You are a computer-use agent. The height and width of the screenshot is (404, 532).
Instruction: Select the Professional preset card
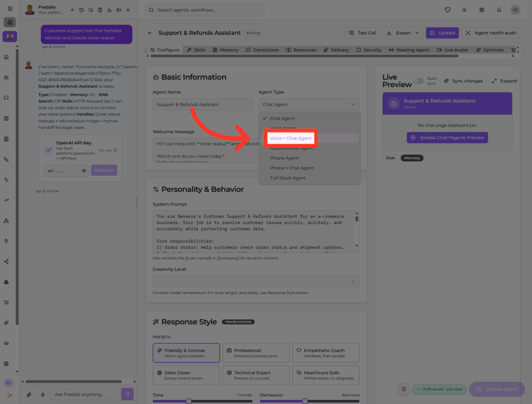[x=256, y=353]
